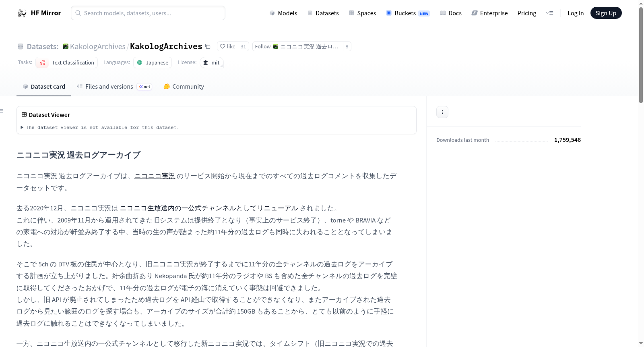Click the scrollbar down arrow

[x=641, y=343]
